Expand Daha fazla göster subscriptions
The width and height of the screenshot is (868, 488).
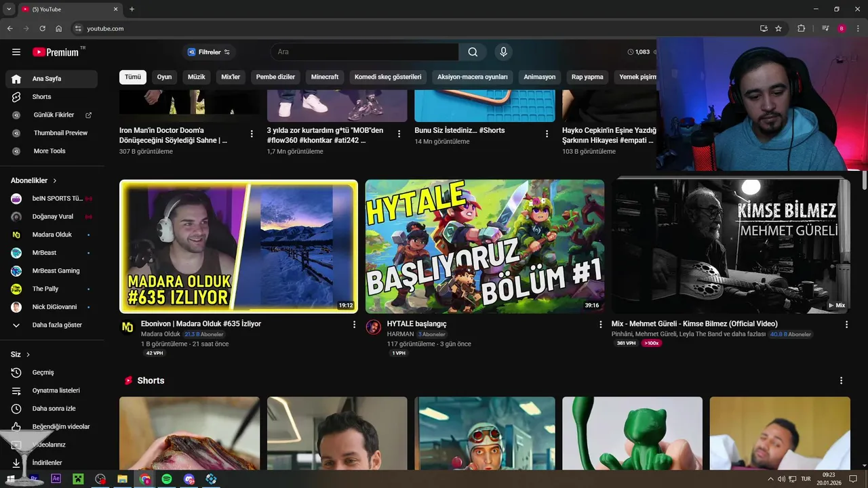[x=52, y=325]
